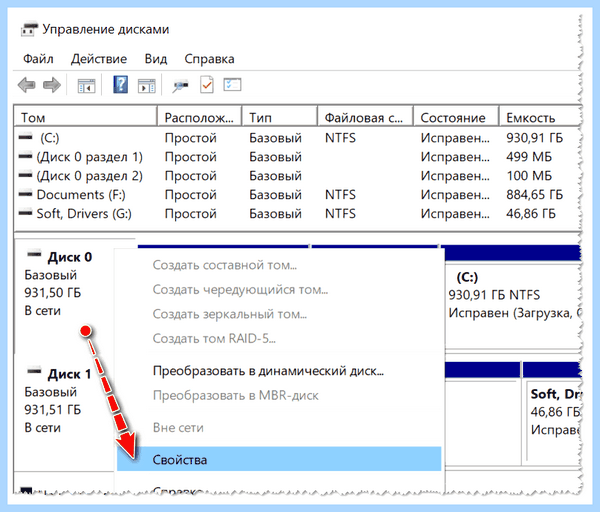Sort by the Тип column header
600x512 pixels.
pyautogui.click(x=280, y=117)
